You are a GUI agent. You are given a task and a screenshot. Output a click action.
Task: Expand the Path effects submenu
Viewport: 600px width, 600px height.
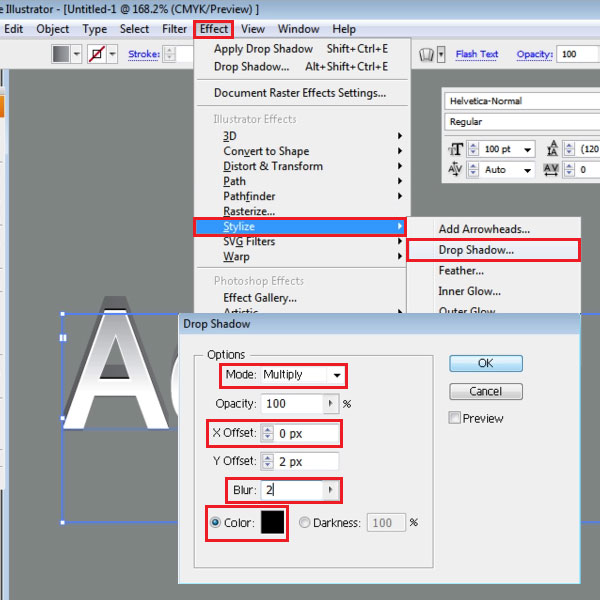(302, 181)
